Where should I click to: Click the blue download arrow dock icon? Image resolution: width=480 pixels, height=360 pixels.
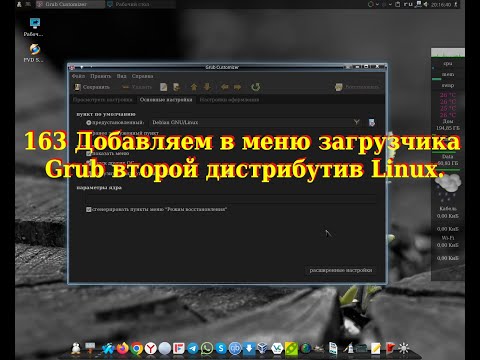(249, 349)
